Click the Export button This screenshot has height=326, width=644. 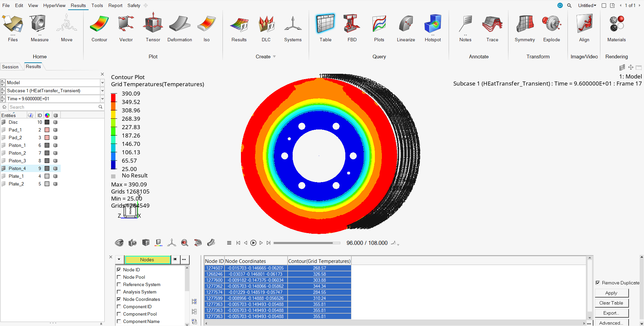click(x=611, y=313)
